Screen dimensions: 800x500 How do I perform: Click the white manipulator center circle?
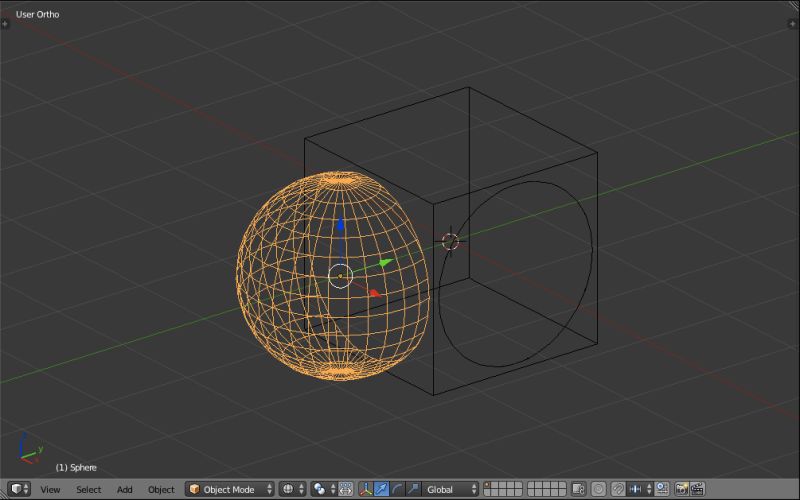coord(340,276)
